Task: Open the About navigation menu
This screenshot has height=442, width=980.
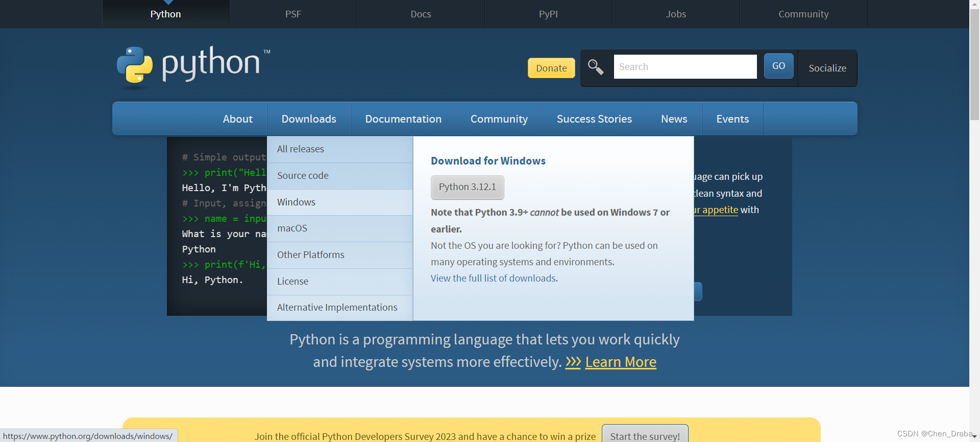Action: (x=237, y=119)
